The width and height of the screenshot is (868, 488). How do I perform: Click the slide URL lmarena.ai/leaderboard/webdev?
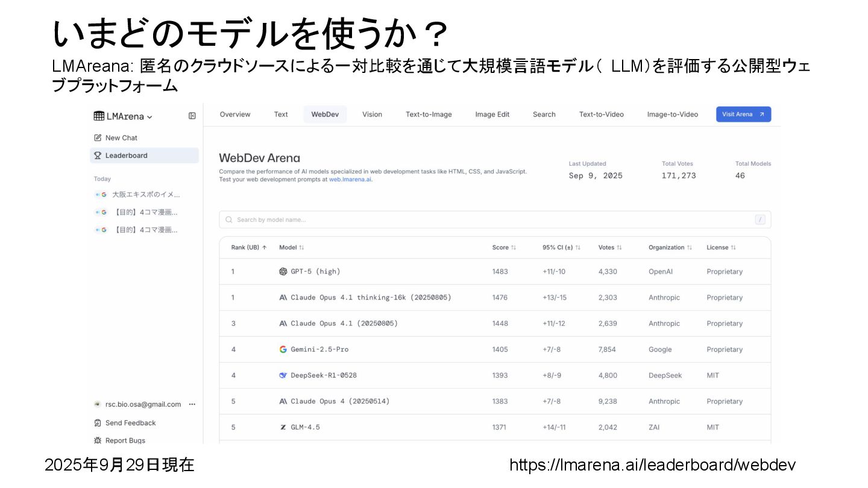coord(652,465)
